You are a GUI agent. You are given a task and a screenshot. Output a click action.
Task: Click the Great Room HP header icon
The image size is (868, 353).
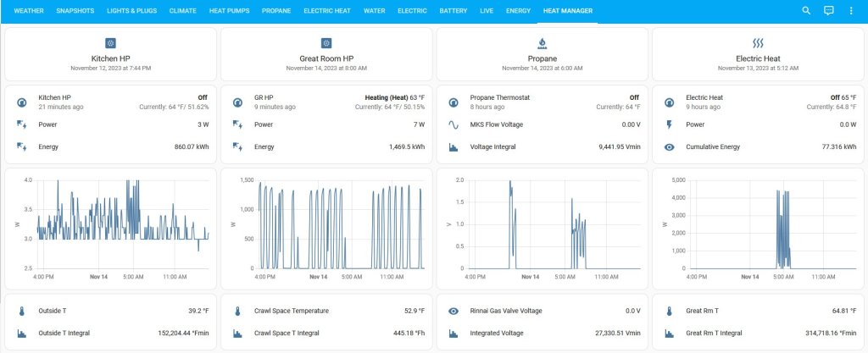pos(326,42)
